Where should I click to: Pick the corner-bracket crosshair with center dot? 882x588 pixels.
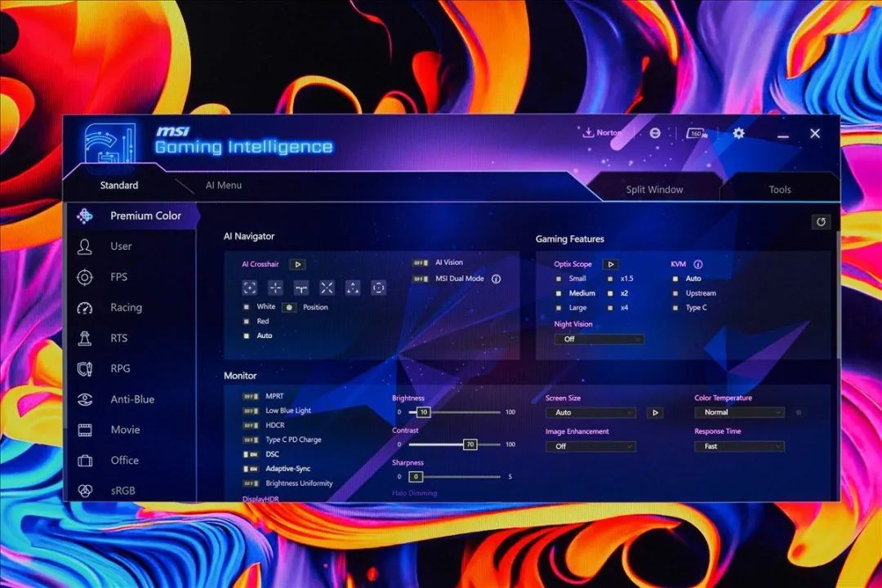[x=250, y=288]
